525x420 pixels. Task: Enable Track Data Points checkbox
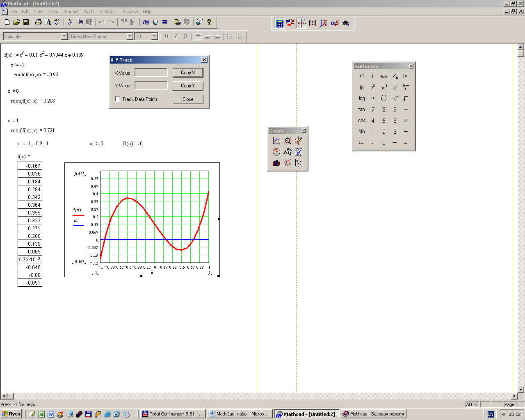point(118,99)
